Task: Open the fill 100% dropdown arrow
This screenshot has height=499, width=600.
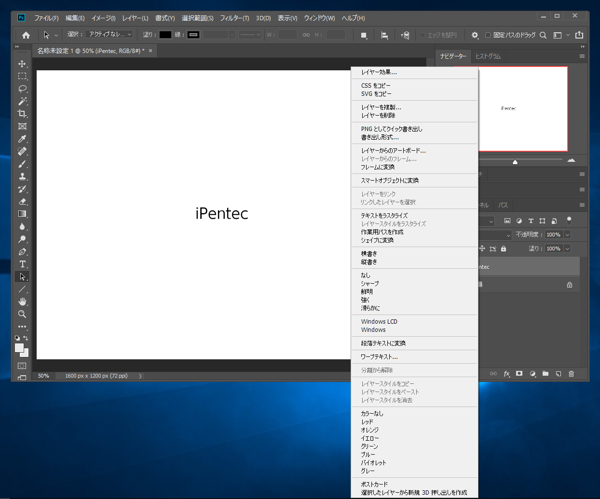Action: click(x=567, y=249)
